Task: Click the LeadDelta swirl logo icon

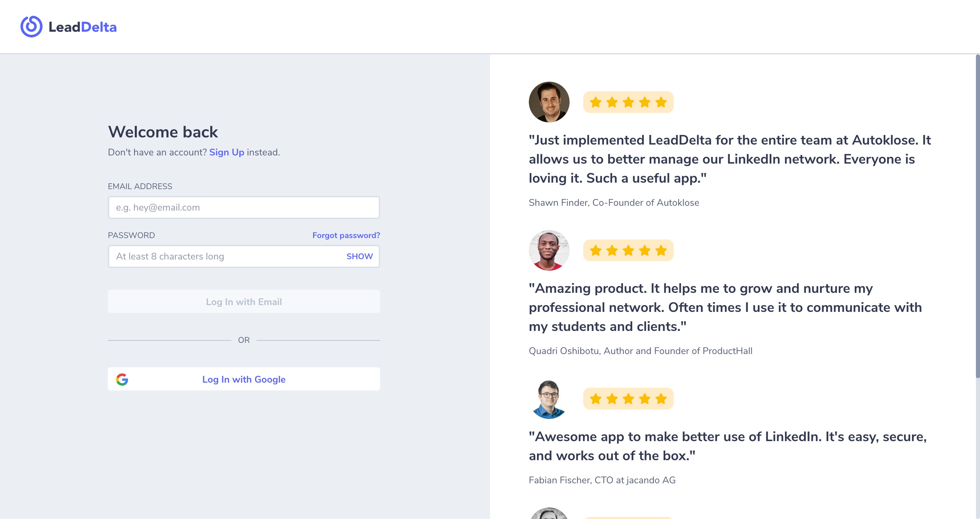Action: point(31,27)
